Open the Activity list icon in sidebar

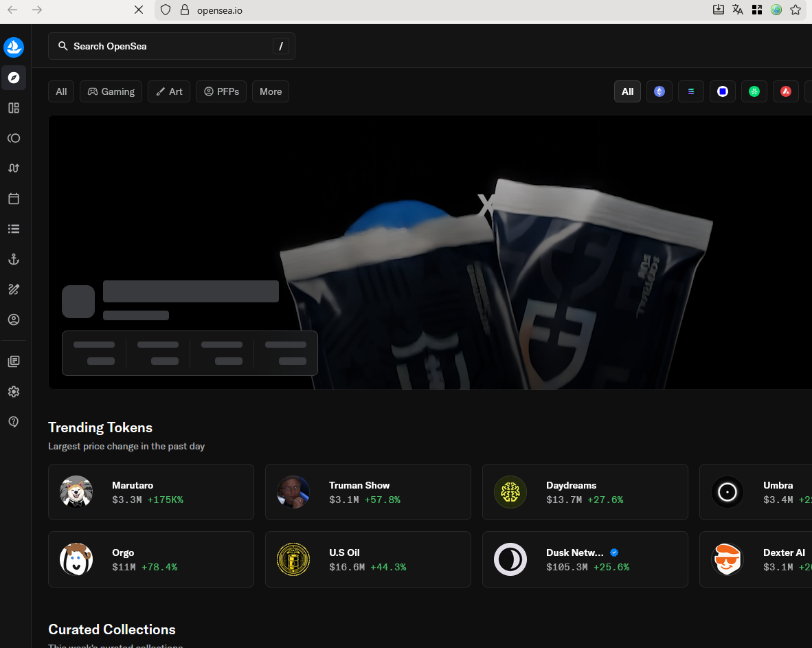point(14,229)
